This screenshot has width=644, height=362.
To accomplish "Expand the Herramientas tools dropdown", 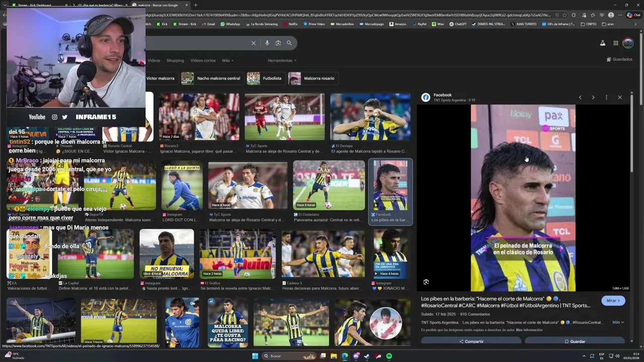I will click(x=282, y=60).
